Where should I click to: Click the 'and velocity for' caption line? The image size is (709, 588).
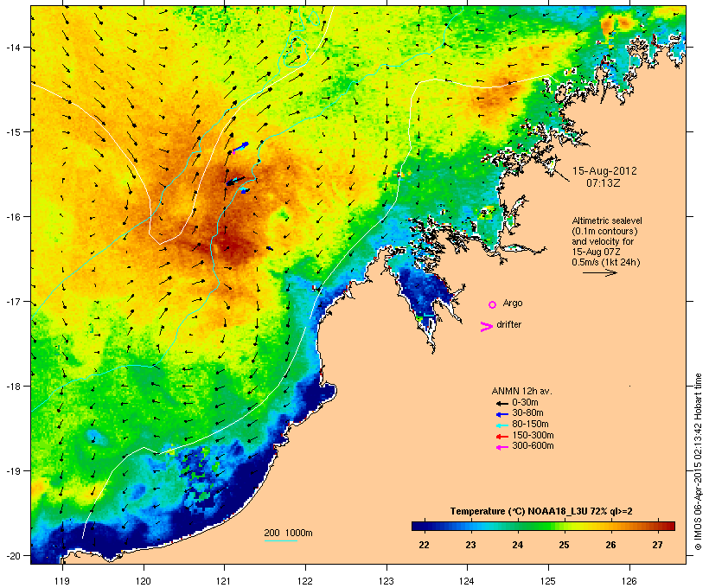coord(603,241)
